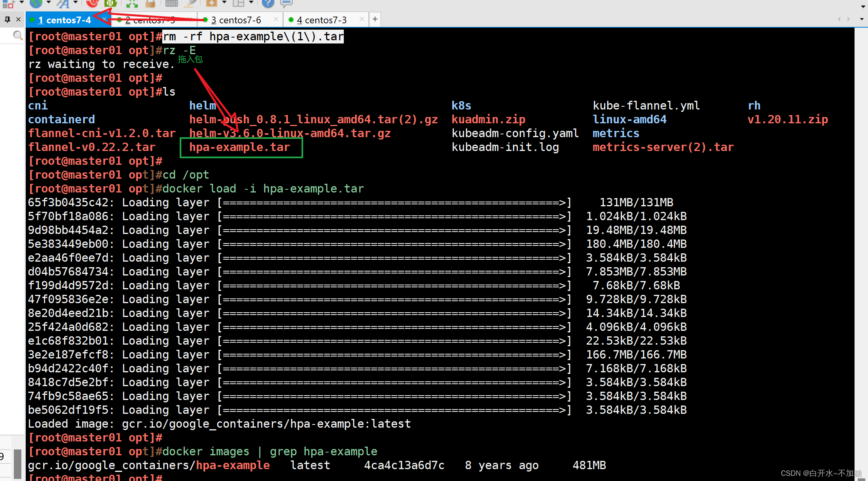Viewport: 868px width, 481px height.
Task: Add a new session tab with plus
Action: (x=375, y=19)
